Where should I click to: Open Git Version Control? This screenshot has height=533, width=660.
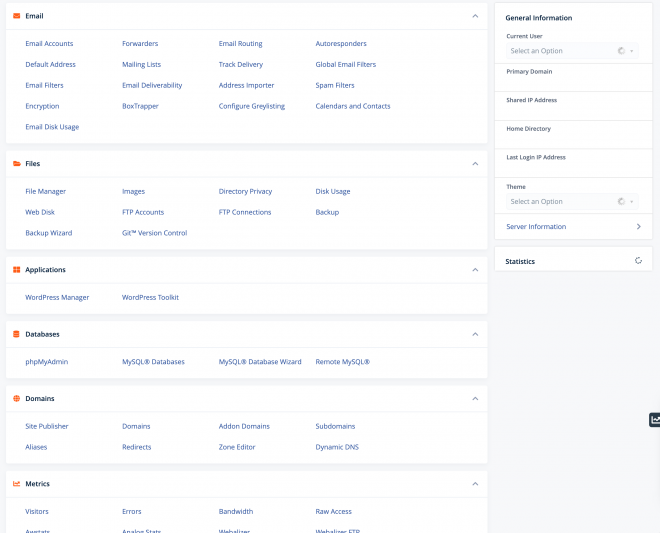[x=154, y=233]
